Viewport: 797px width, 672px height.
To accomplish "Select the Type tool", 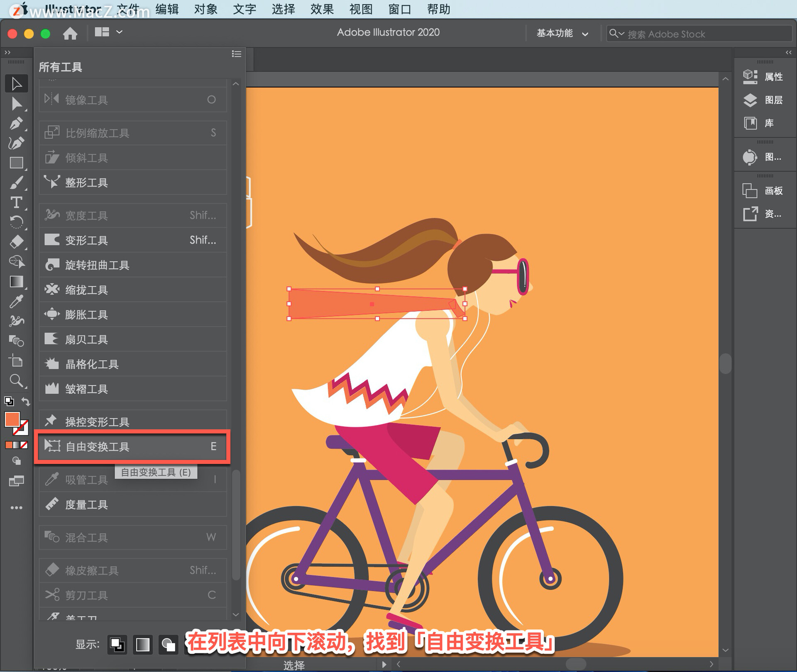I will click(x=16, y=202).
